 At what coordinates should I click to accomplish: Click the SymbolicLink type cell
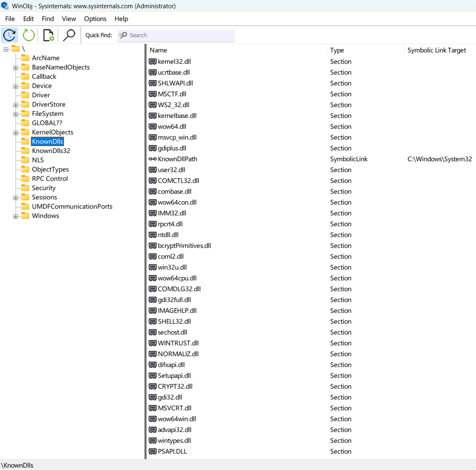[349, 159]
